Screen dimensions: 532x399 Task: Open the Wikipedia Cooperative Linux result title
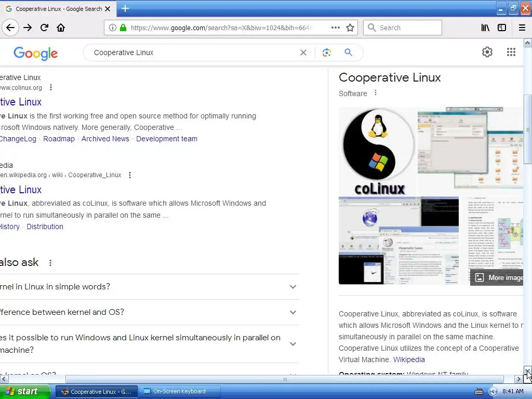click(x=21, y=190)
